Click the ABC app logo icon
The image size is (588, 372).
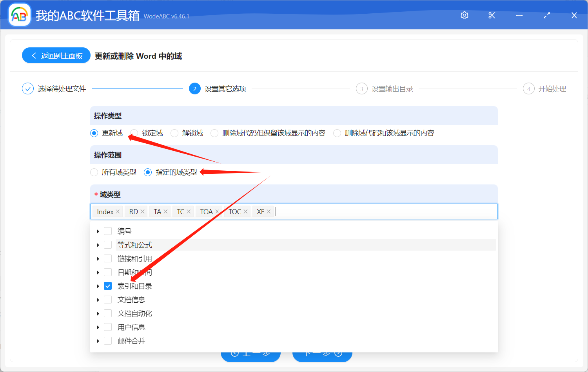tap(19, 15)
